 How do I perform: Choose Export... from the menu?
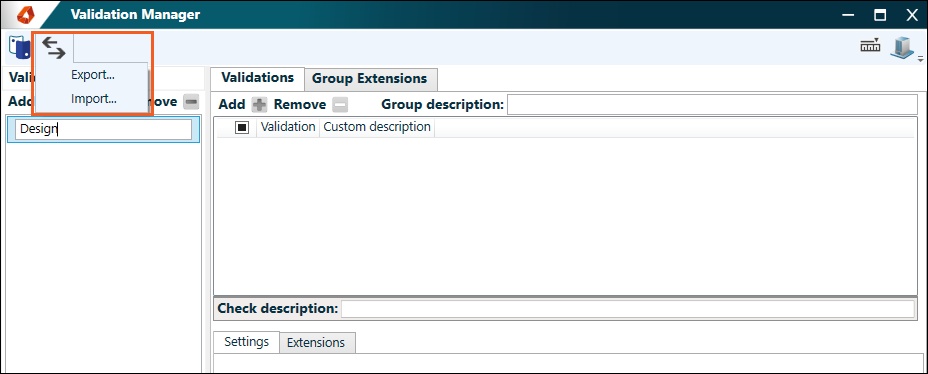point(93,75)
